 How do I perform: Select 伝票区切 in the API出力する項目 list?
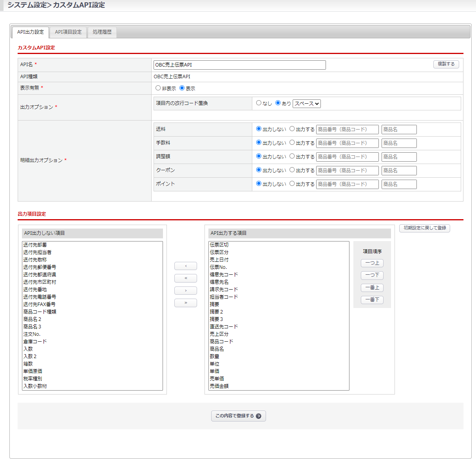219,245
